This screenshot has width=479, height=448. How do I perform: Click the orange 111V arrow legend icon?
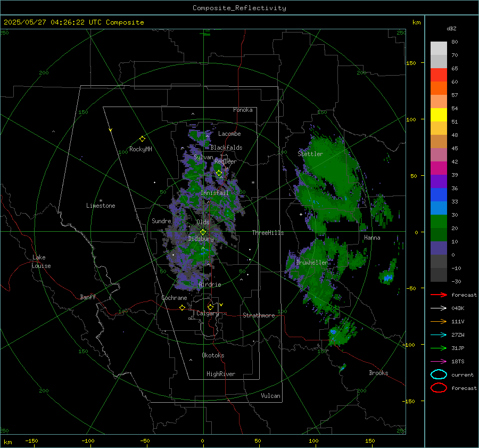point(439,321)
